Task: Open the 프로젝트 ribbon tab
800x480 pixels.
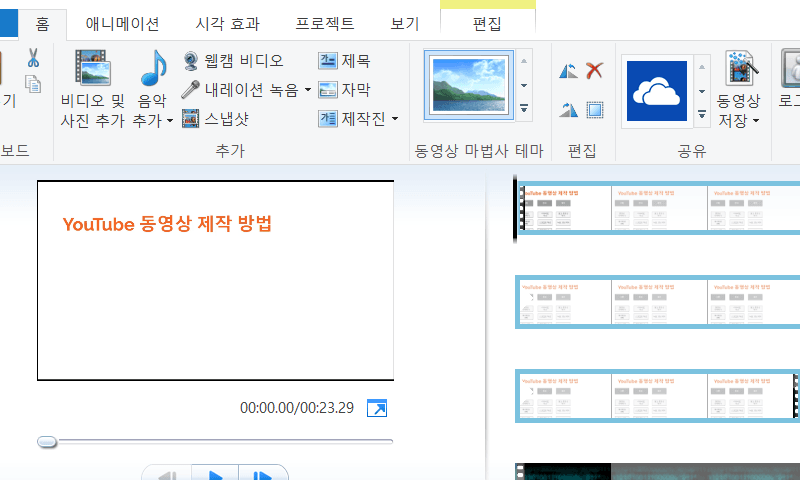Action: click(x=325, y=24)
